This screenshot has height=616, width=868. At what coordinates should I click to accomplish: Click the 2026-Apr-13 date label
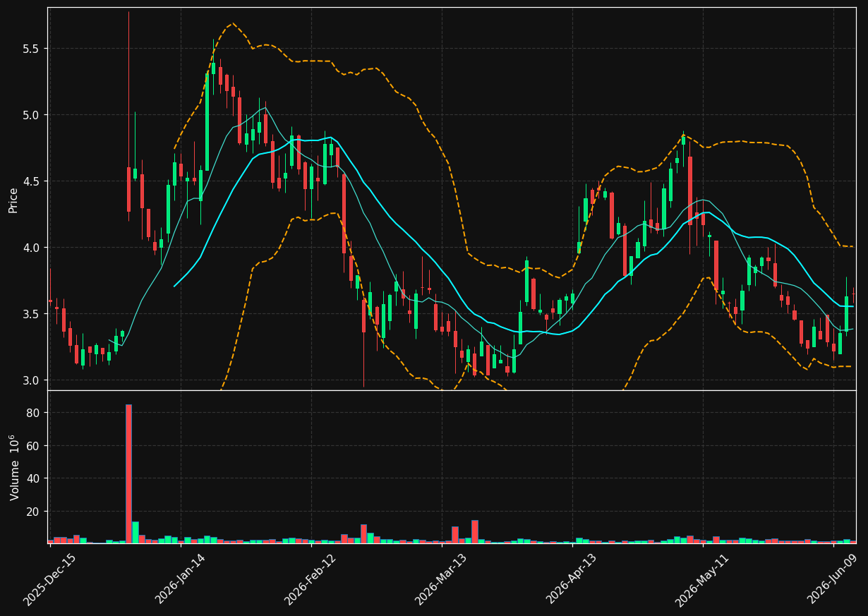(572, 579)
